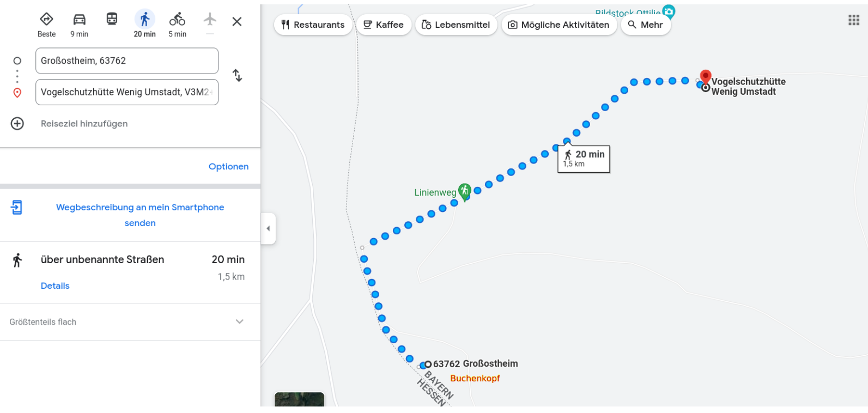This screenshot has height=413, width=868.
Task: Collapse the side panel with arrow
Action: [x=268, y=228]
